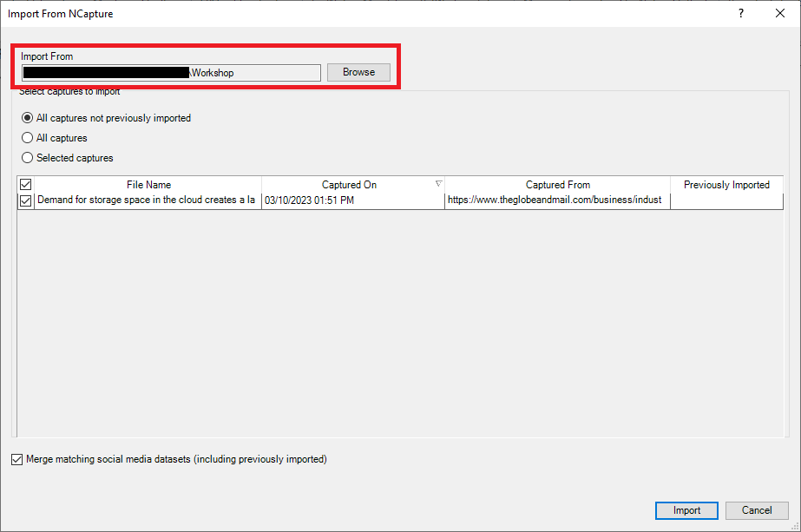Open the Help question mark icon
The image size is (801, 532).
tap(740, 13)
